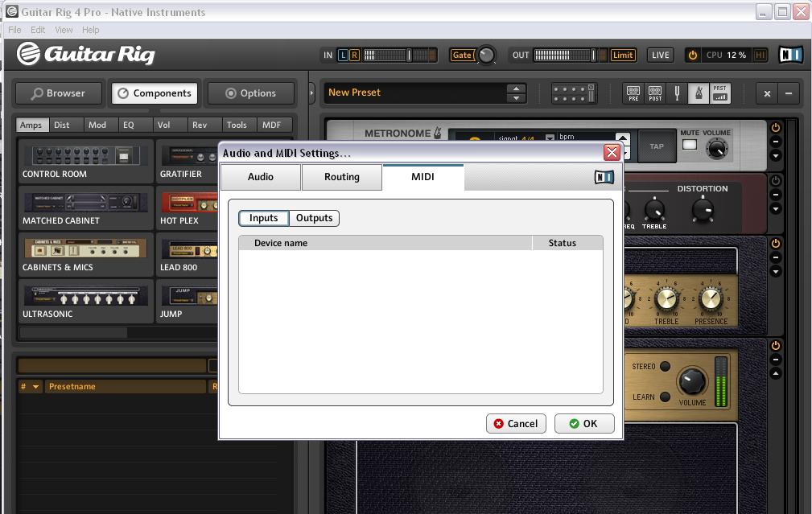Close the Audio and MIDI Settings dialog
Screen dimensions: 812x514
(x=612, y=153)
